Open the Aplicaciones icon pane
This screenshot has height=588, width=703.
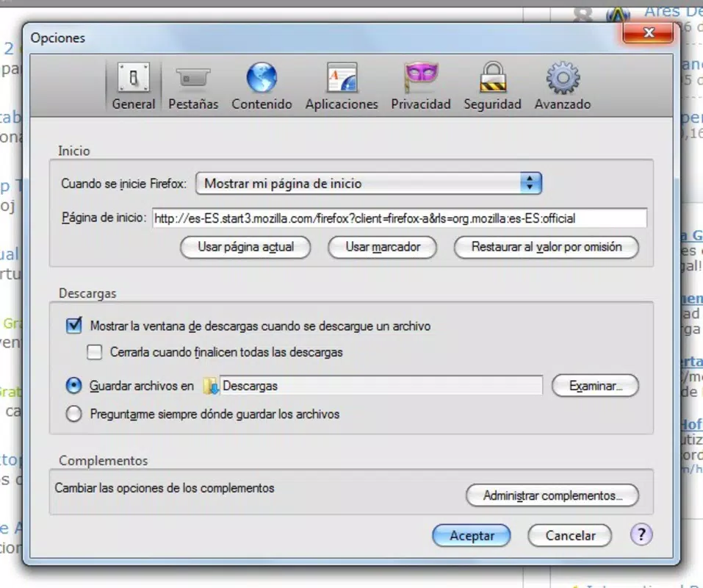[x=342, y=77]
